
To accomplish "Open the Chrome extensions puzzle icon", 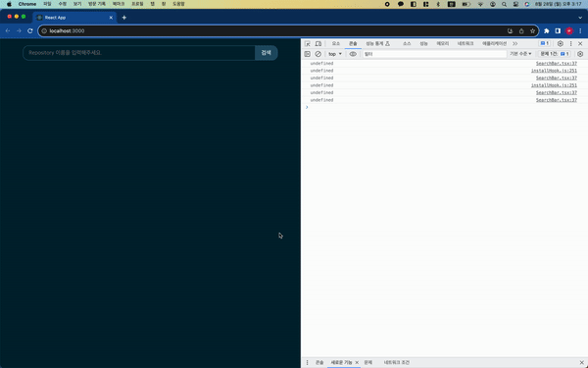I will (x=547, y=30).
